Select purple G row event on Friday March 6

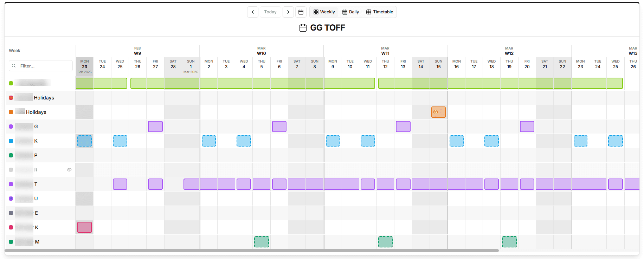click(x=279, y=127)
